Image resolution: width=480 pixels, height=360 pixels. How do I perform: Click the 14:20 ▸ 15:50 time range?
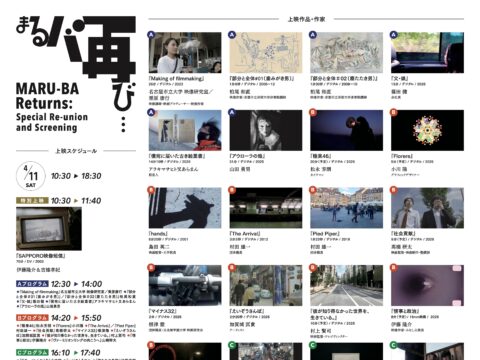pyautogui.click(x=76, y=318)
